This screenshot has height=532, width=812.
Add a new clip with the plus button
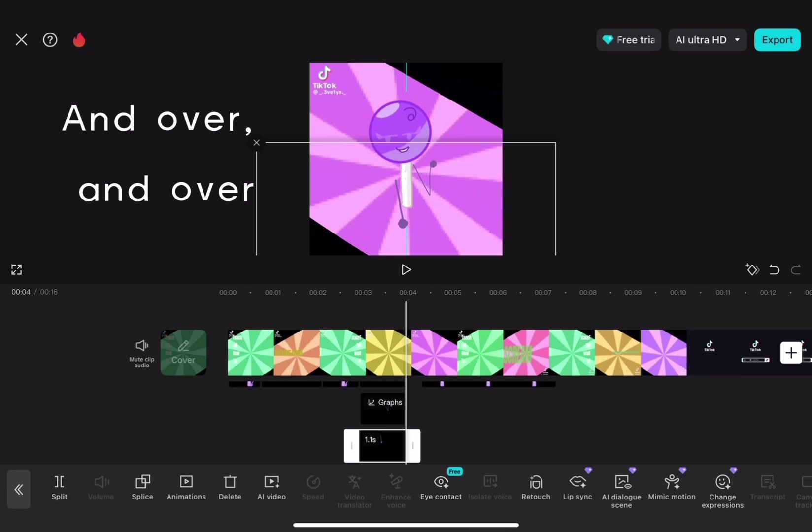coord(791,353)
